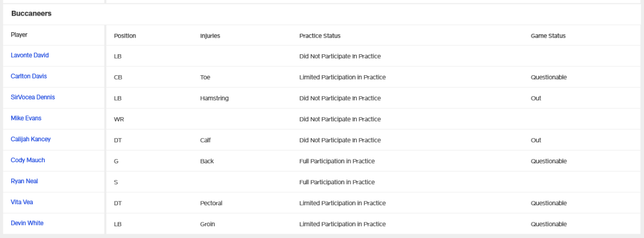Select the Vita Vea link
Image resolution: width=644 pixels, height=238 pixels.
point(22,202)
